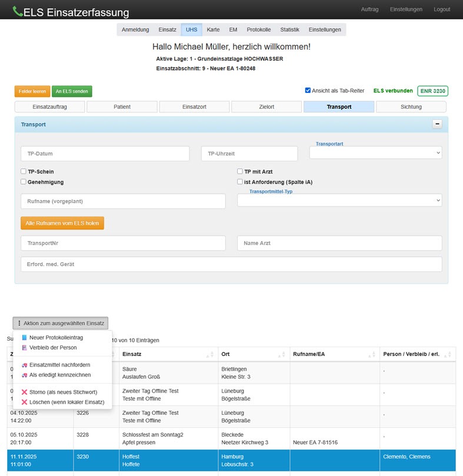
Task: Click the ambulance icon for Als erledigt kennzeichnen
Action: pos(24,375)
